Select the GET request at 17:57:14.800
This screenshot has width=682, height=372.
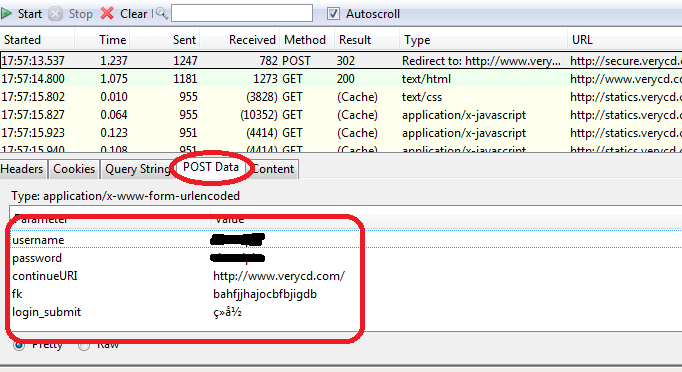click(341, 79)
